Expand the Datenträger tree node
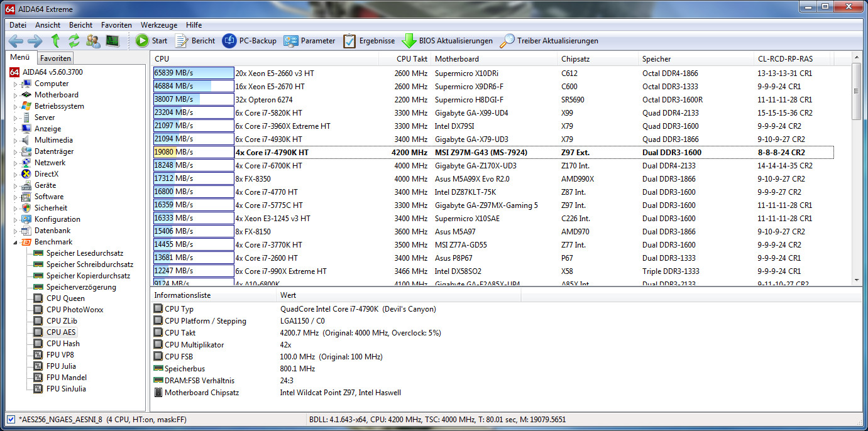Image resolution: width=868 pixels, height=431 pixels. point(16,151)
